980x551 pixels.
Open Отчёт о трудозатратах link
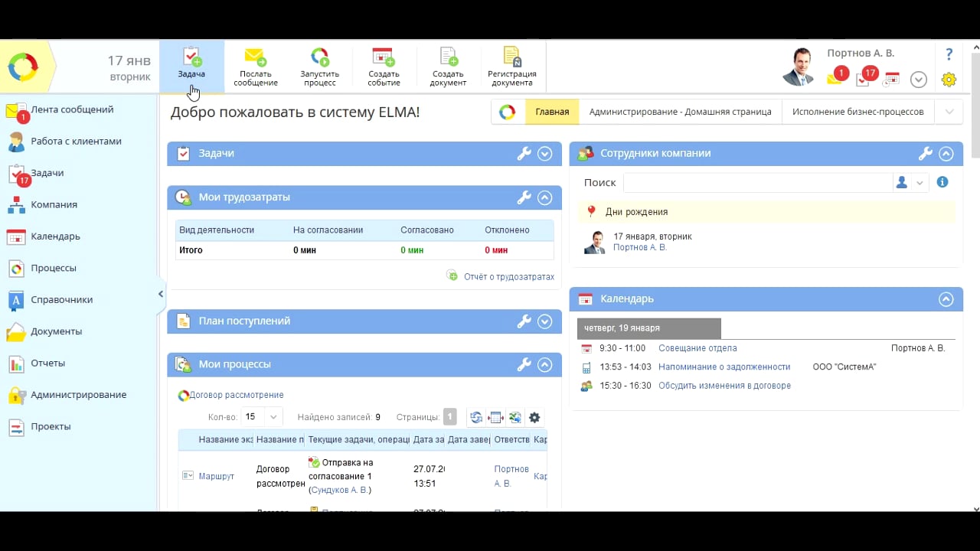(508, 277)
